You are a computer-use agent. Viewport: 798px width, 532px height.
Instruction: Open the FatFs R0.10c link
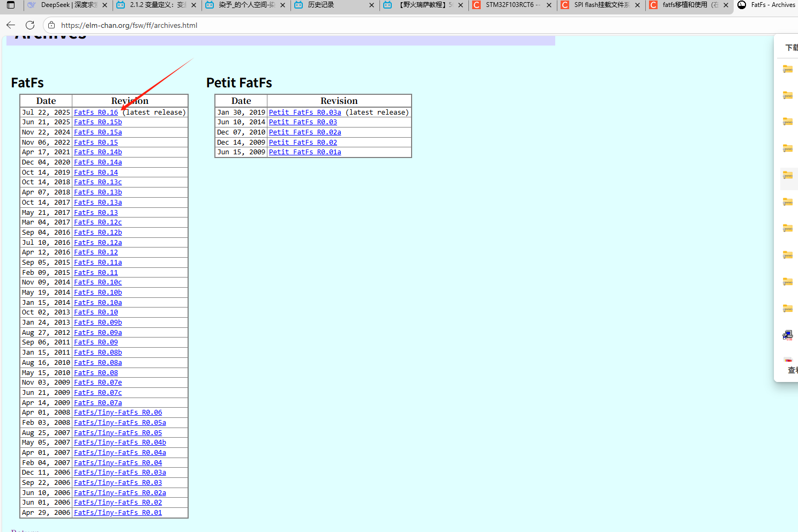click(98, 282)
